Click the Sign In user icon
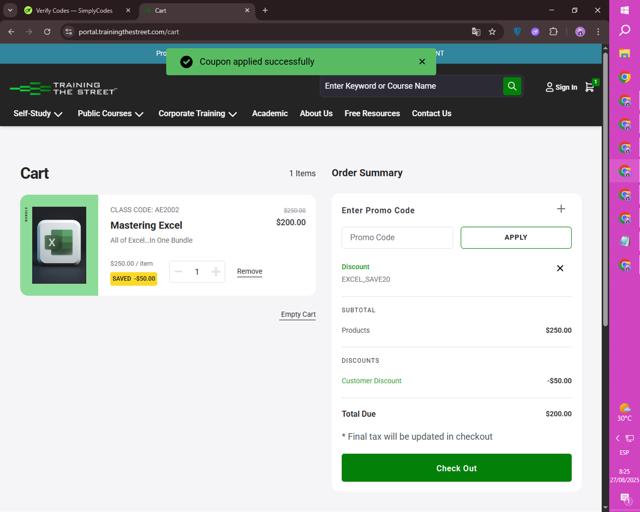This screenshot has height=512, width=640. point(549,87)
